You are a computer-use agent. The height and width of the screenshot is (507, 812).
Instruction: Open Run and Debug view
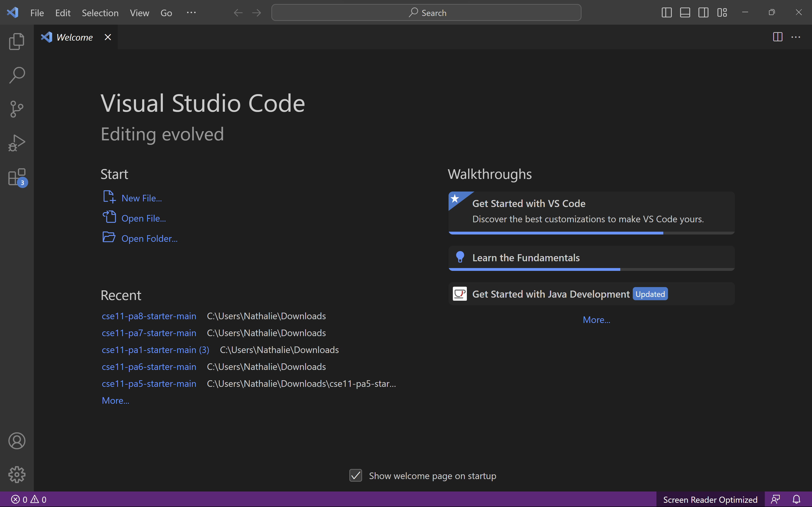click(17, 143)
